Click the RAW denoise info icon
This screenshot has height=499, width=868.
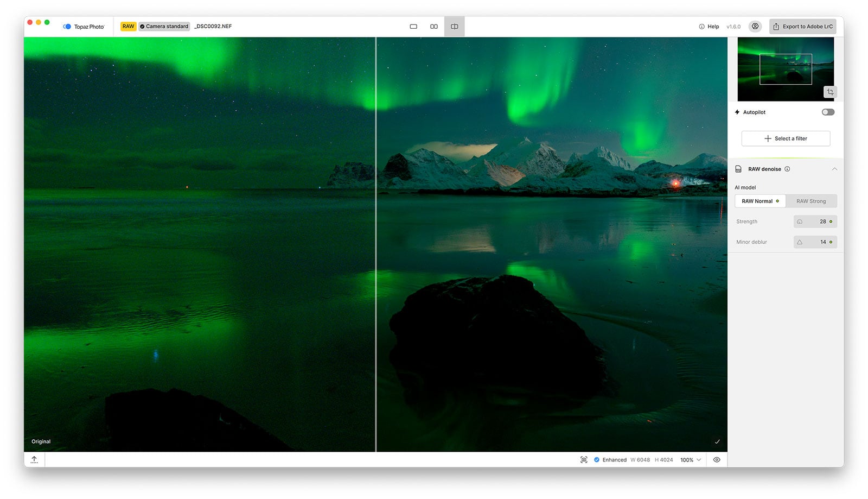(x=787, y=169)
